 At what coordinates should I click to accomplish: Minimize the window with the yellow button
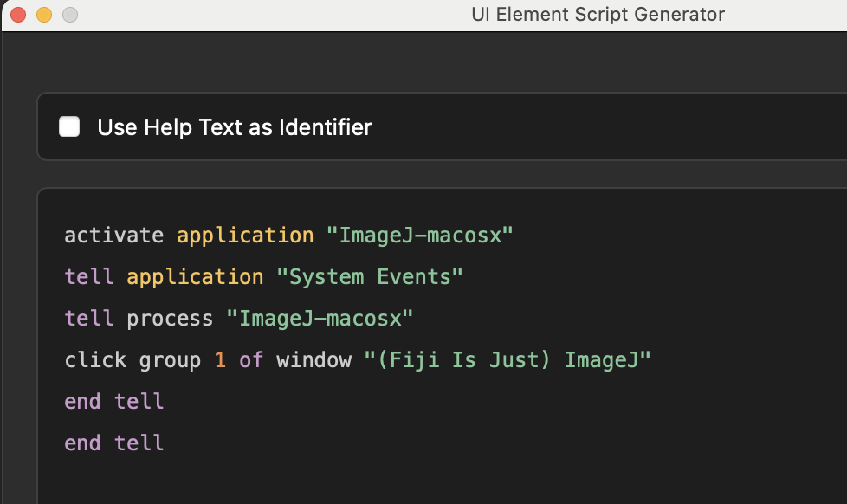44,15
